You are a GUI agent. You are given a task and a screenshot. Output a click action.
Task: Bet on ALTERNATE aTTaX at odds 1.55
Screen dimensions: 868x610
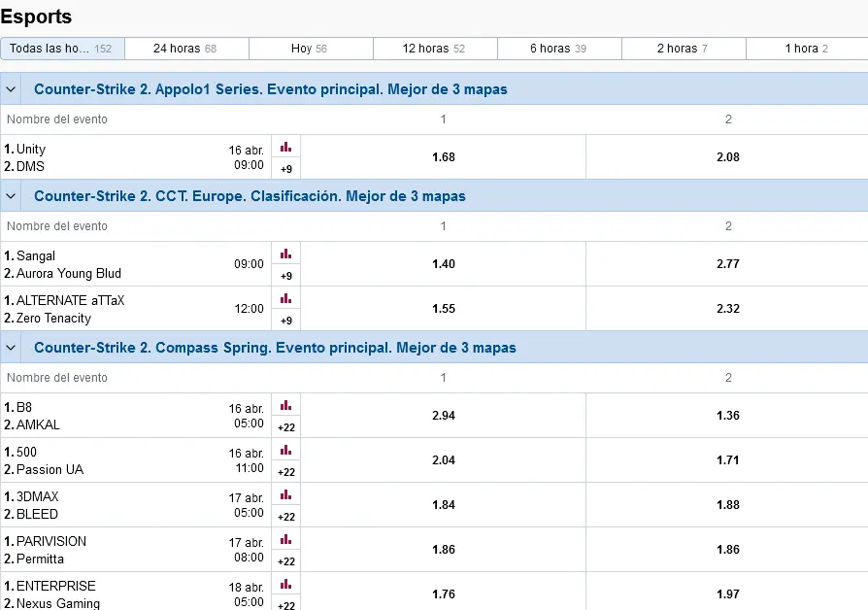(444, 309)
